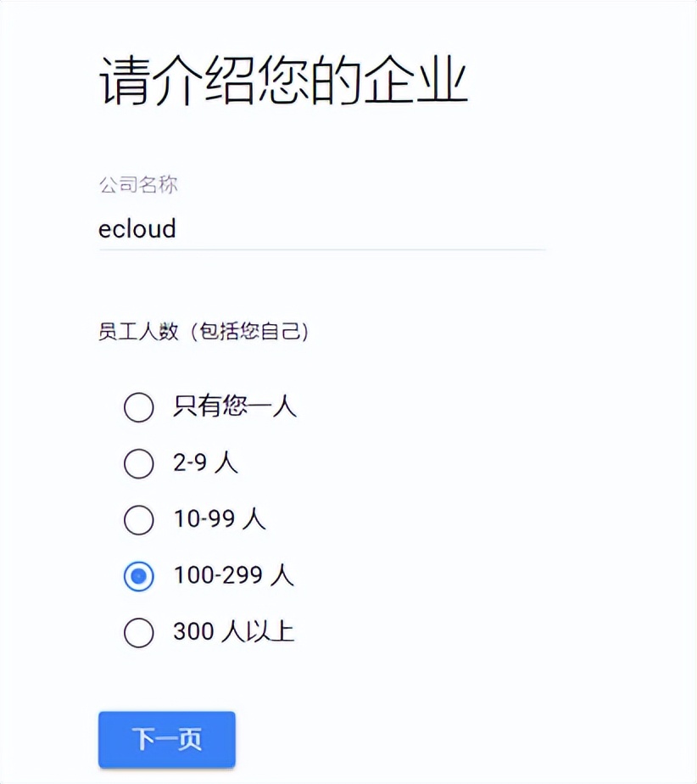Click the 10-99 人 text to choose it

click(219, 520)
